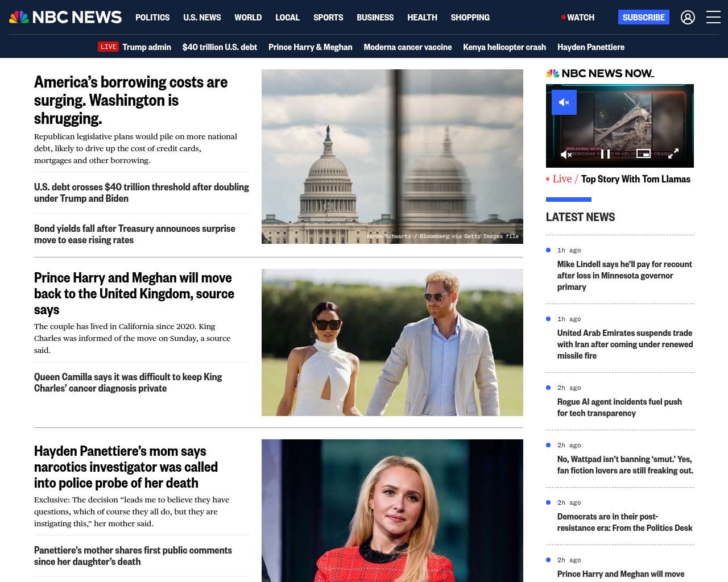Toggle the small mute icon in video controls

click(566, 154)
